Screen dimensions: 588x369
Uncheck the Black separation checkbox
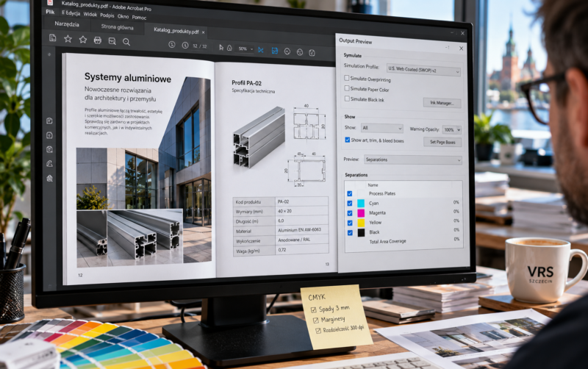coord(350,232)
